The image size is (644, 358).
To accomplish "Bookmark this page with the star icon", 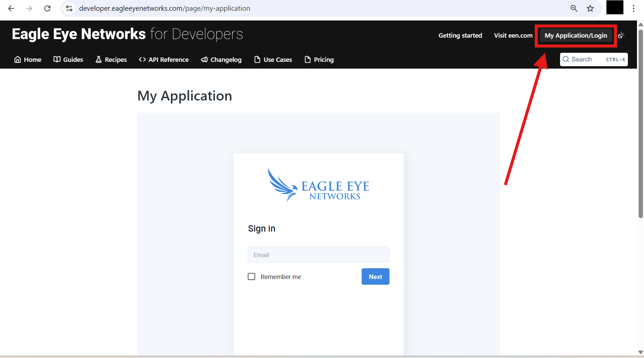I will 590,8.
